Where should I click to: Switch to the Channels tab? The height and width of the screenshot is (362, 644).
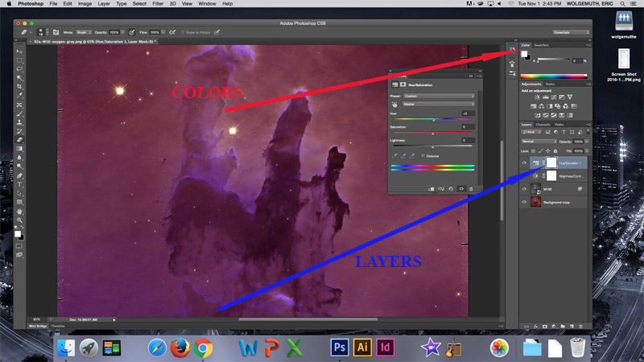[x=543, y=125]
